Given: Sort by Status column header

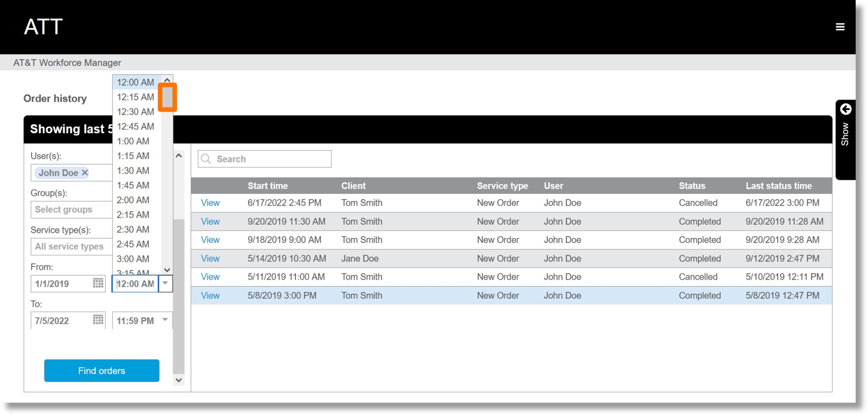Looking at the screenshot, I should 692,186.
